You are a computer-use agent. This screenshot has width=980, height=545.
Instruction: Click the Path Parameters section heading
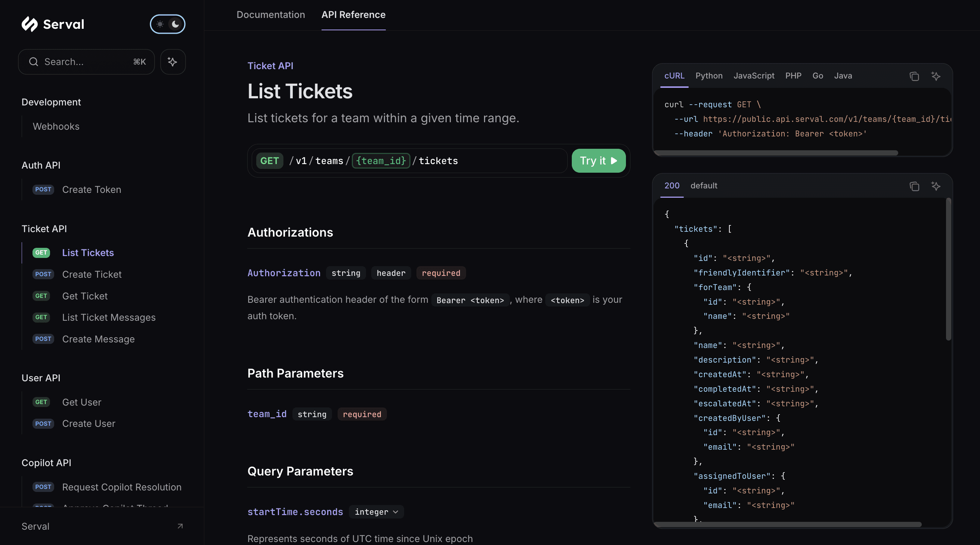point(295,373)
